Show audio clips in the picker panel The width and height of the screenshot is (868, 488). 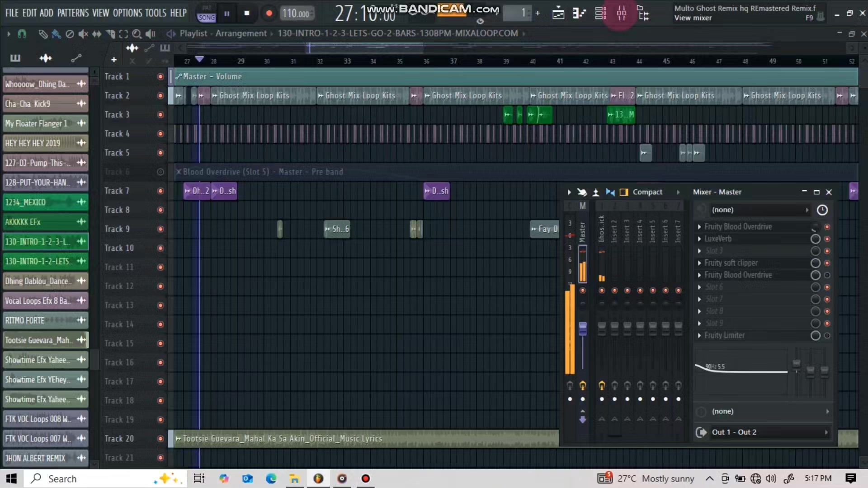tap(46, 58)
